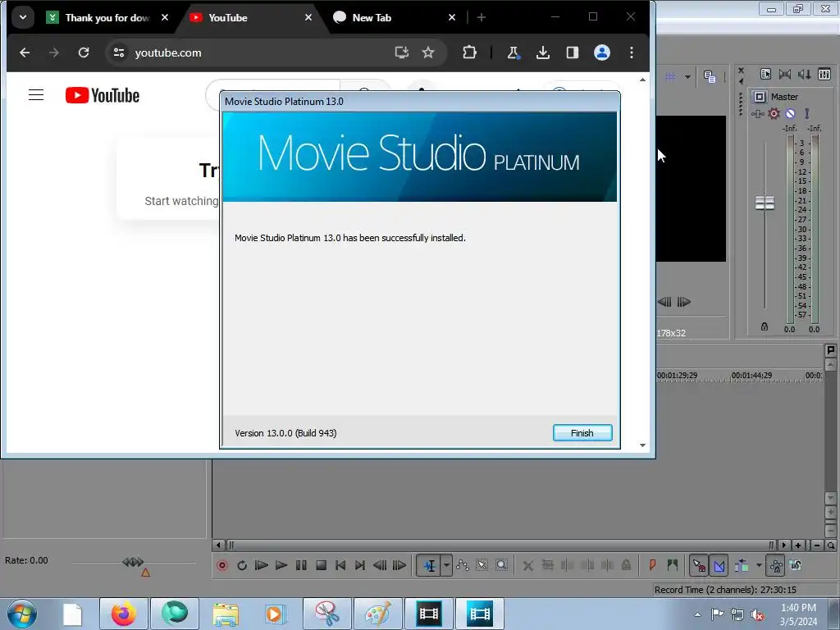Toggle Loop Playback in transport bar
This screenshot has width=840, height=630.
pyautogui.click(x=242, y=565)
